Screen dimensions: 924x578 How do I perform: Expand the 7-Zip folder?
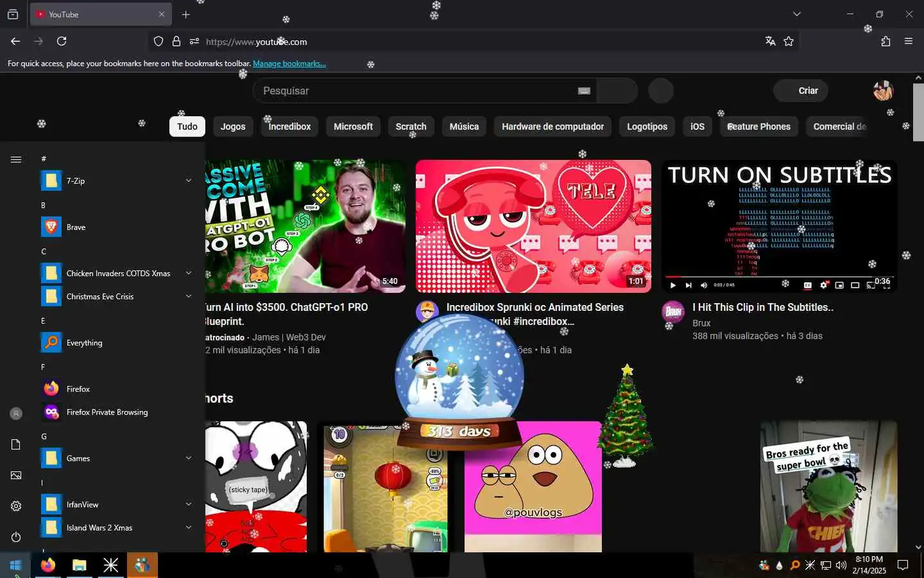189,180
